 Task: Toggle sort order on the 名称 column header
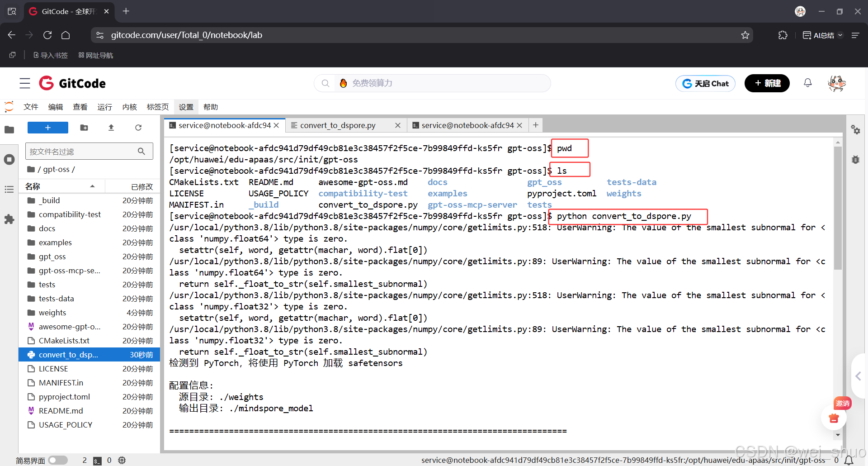(61, 186)
